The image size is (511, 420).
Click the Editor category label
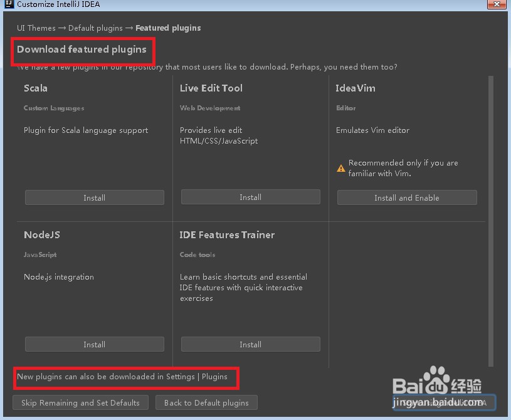pos(345,108)
